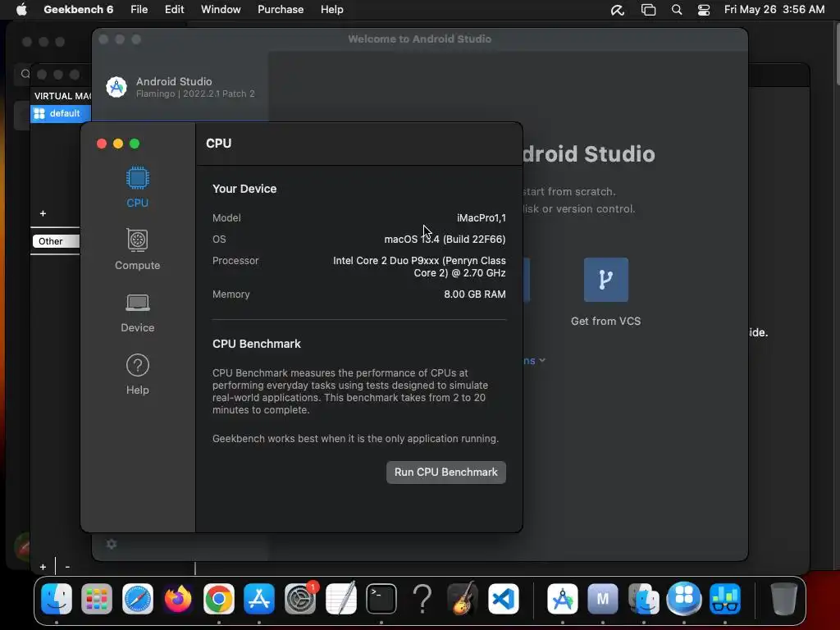Select the default virtual machine entry
The width and height of the screenshot is (840, 630).
(x=61, y=113)
